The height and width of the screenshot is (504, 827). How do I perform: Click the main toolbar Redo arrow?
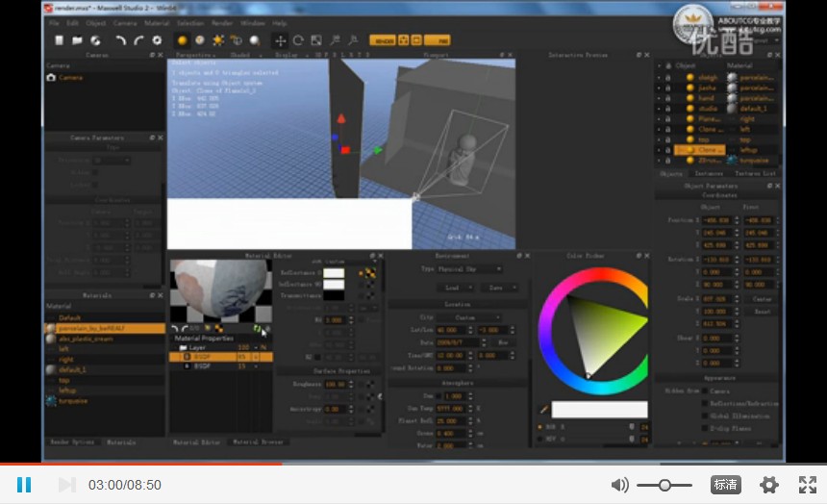click(138, 40)
